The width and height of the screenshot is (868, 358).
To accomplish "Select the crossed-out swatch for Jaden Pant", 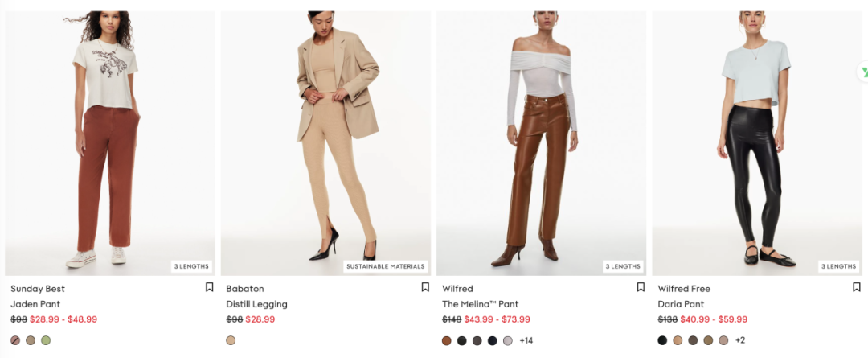I will (x=15, y=340).
